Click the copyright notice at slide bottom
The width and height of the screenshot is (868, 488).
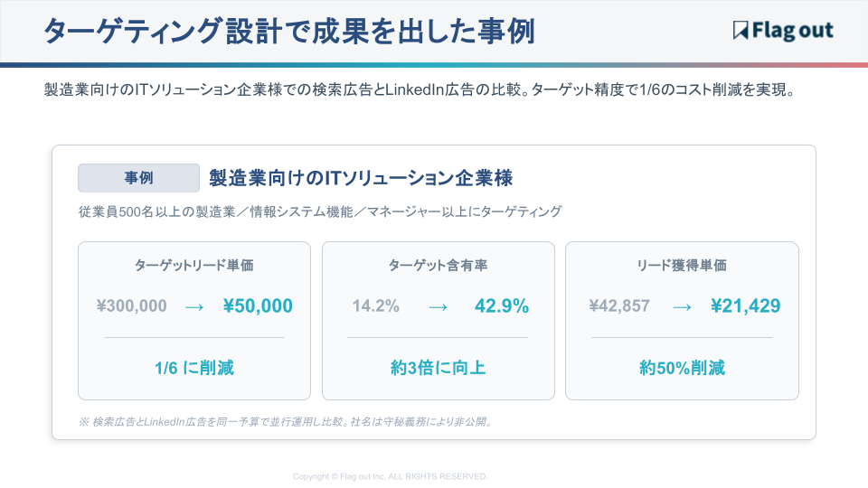[x=391, y=476]
